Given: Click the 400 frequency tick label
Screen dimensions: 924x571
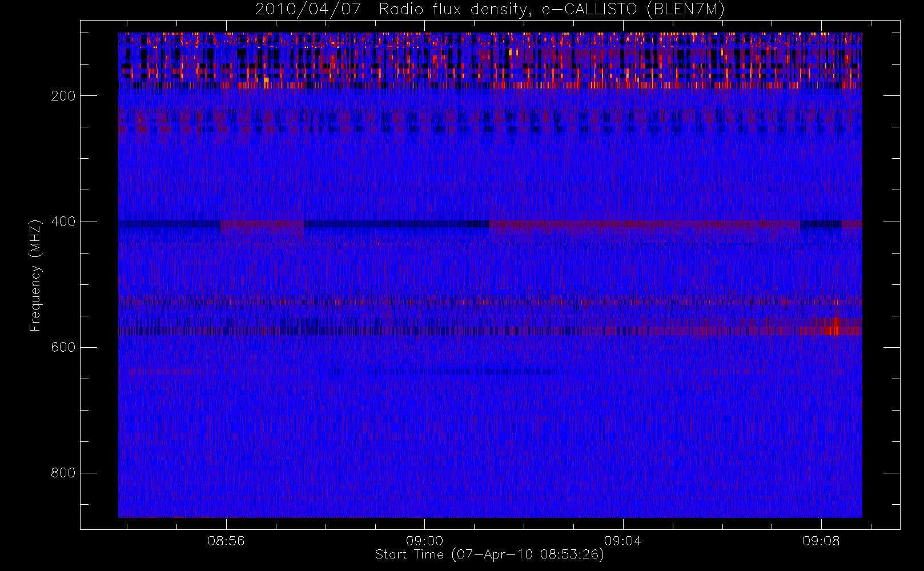Looking at the screenshot, I should (x=63, y=222).
